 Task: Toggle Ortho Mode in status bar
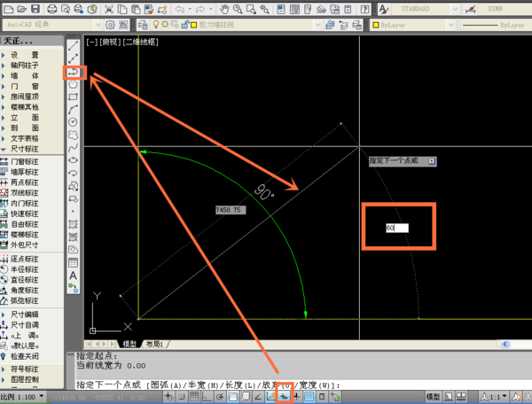(207, 397)
